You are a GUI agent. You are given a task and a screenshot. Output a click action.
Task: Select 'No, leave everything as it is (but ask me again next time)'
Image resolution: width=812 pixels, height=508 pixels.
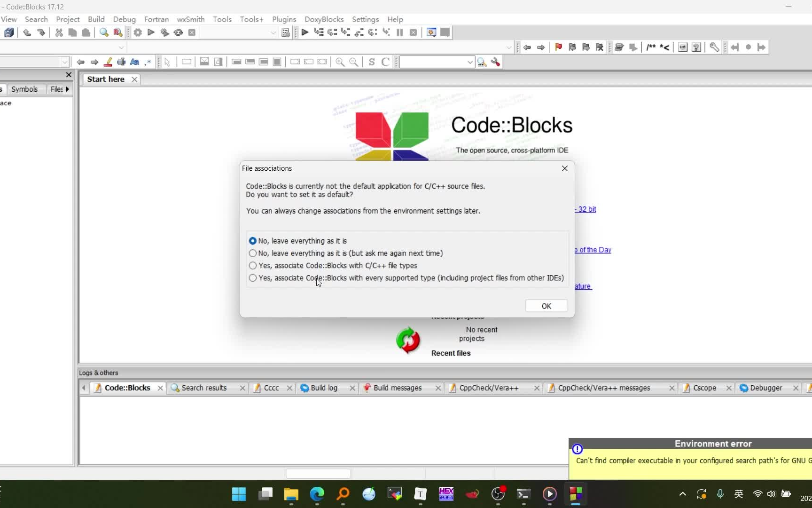tap(346, 253)
